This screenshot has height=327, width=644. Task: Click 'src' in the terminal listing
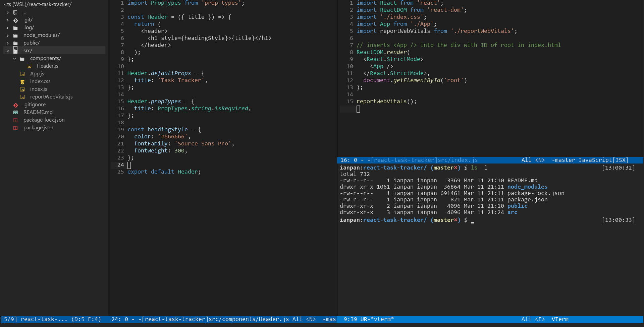512,212
